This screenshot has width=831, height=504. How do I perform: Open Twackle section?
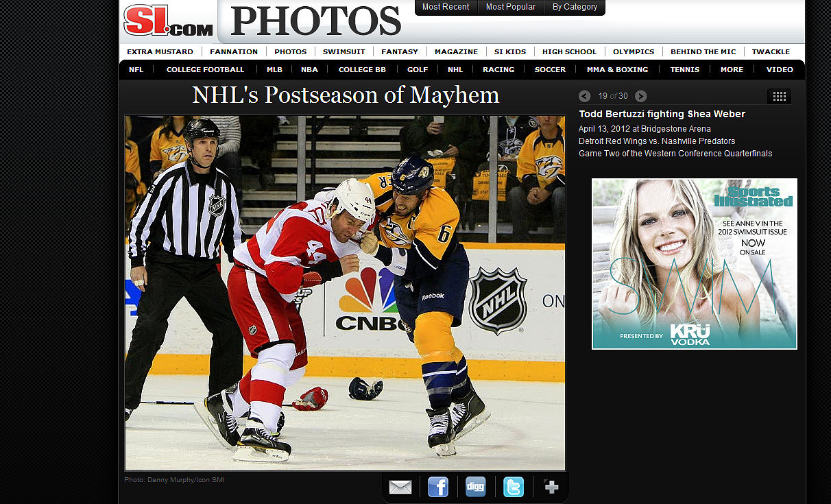[771, 51]
